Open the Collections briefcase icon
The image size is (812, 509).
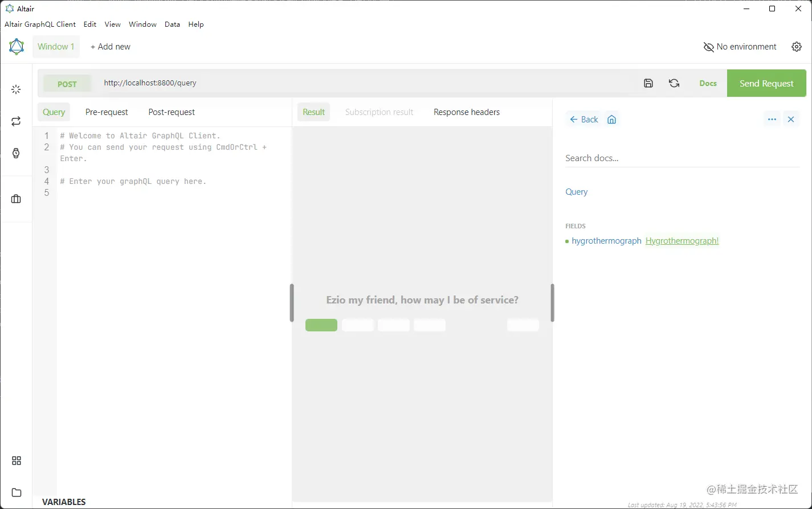click(x=16, y=199)
